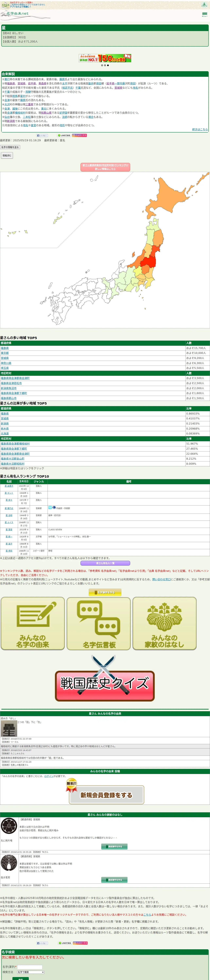Screen dimensions: 210x980
Task: Click the 新規会員登録をする button
Action: [106, 795]
